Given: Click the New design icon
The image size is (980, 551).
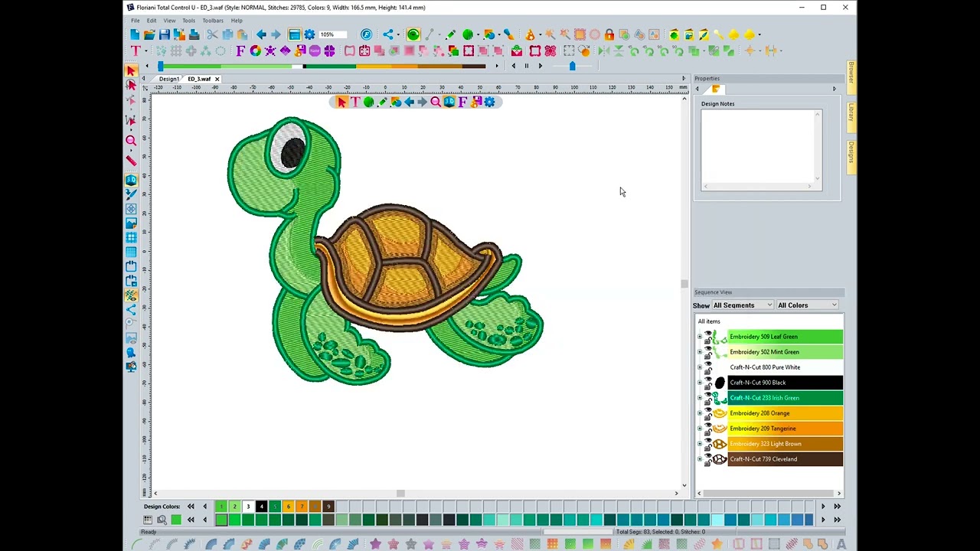Looking at the screenshot, I should click(135, 34).
